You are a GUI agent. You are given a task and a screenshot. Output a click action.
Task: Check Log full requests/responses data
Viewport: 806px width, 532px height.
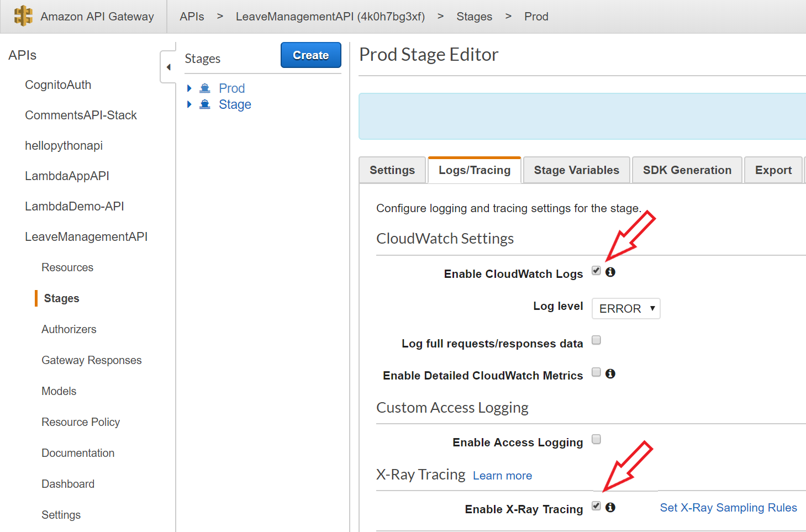coord(596,340)
